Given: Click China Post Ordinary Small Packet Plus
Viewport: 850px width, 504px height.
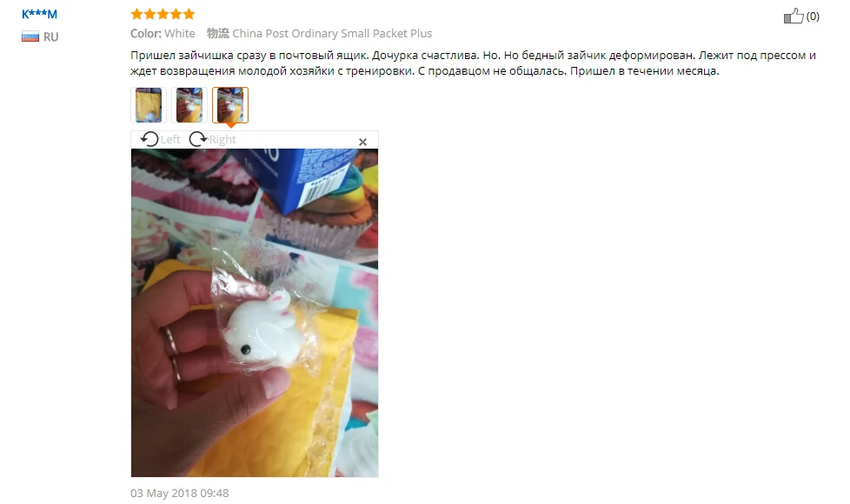Looking at the screenshot, I should click(x=332, y=34).
